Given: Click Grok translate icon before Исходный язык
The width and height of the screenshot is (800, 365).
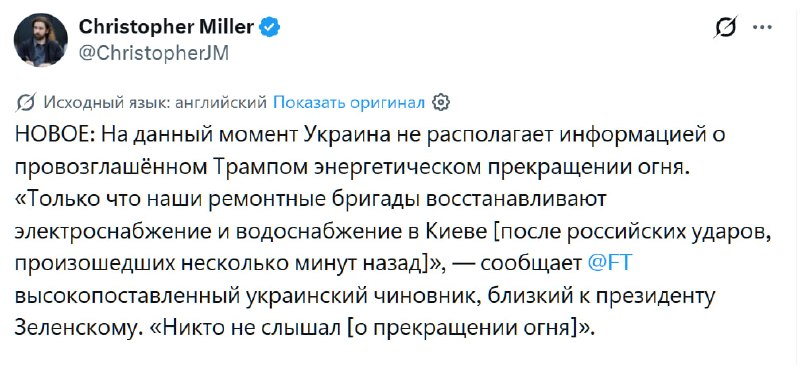Looking at the screenshot, I should (x=26, y=103).
